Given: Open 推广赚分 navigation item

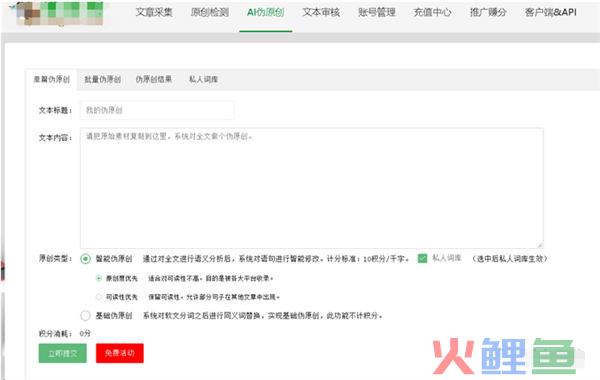Looking at the screenshot, I should [x=488, y=12].
